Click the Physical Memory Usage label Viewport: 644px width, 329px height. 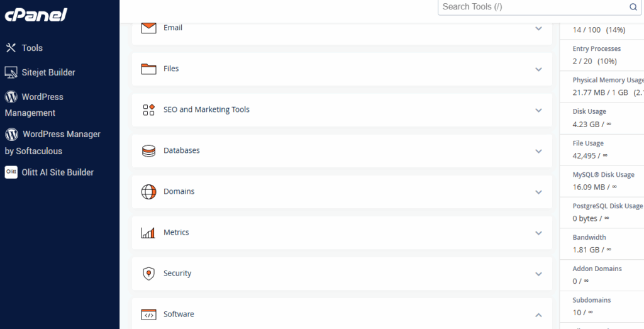click(x=608, y=80)
